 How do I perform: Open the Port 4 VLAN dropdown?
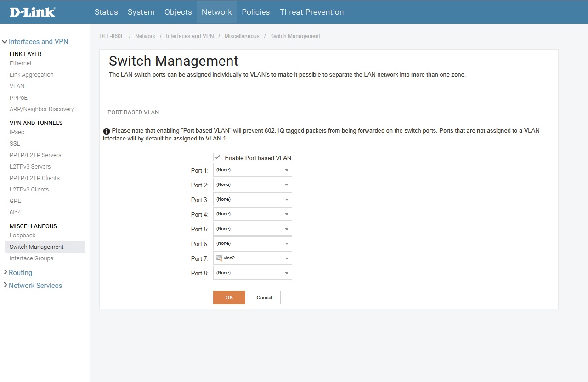[253, 214]
